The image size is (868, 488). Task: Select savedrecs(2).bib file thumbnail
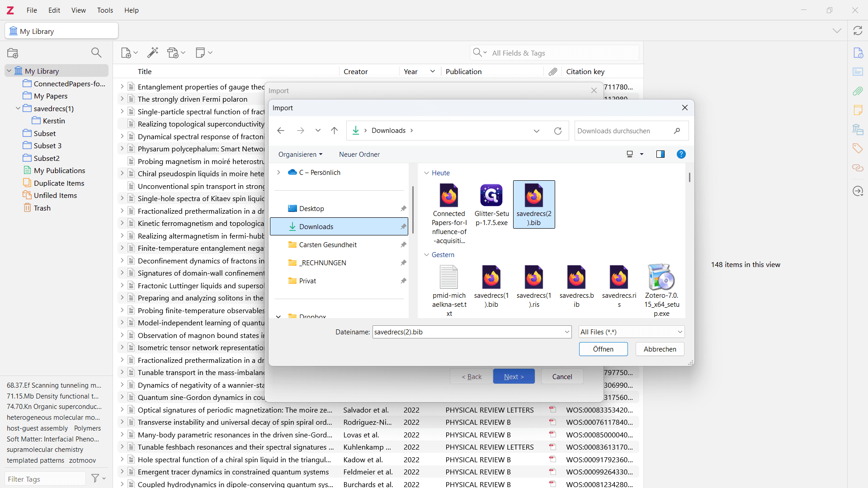pos(534,204)
